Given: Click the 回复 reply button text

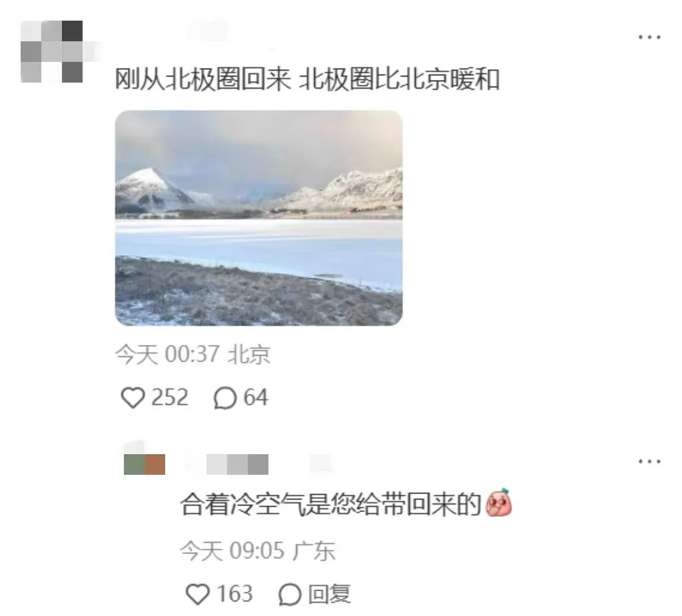Looking at the screenshot, I should 329,594.
